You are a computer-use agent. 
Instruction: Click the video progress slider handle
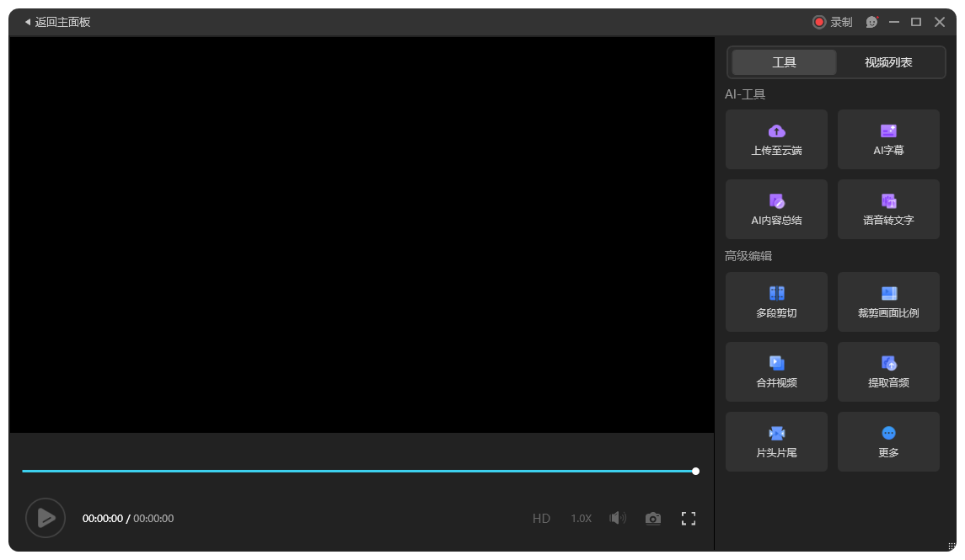[695, 472]
